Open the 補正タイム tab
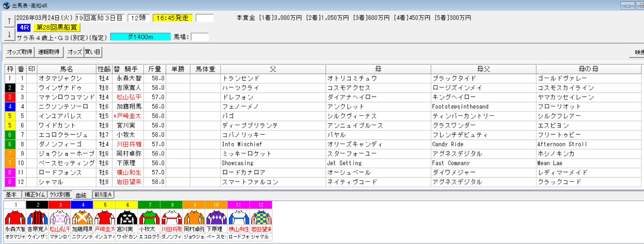644x244 pixels. (x=35, y=195)
